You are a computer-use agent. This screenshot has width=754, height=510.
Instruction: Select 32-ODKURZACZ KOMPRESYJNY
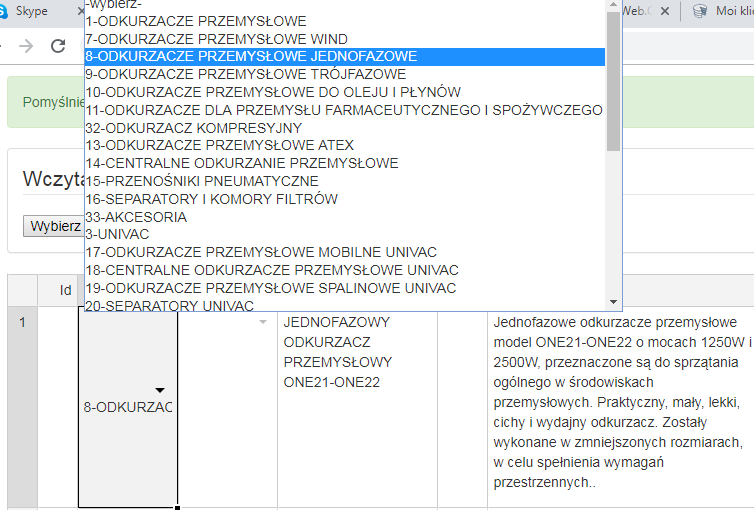(345, 128)
